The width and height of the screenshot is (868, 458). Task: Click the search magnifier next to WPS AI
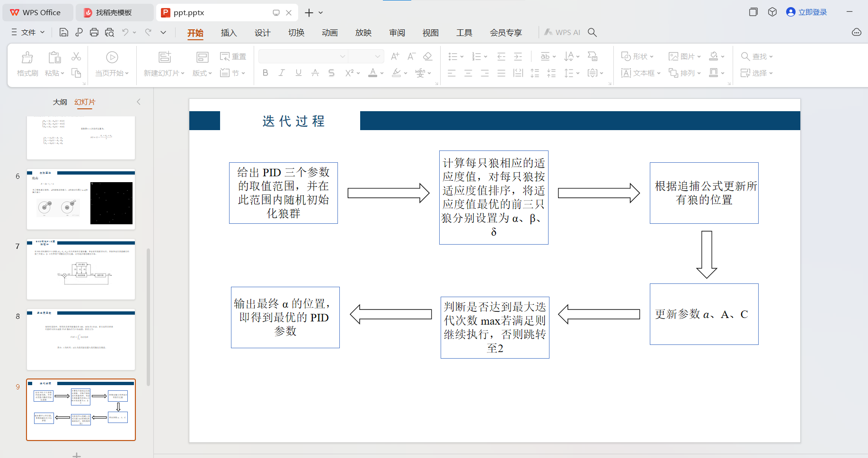(x=592, y=32)
